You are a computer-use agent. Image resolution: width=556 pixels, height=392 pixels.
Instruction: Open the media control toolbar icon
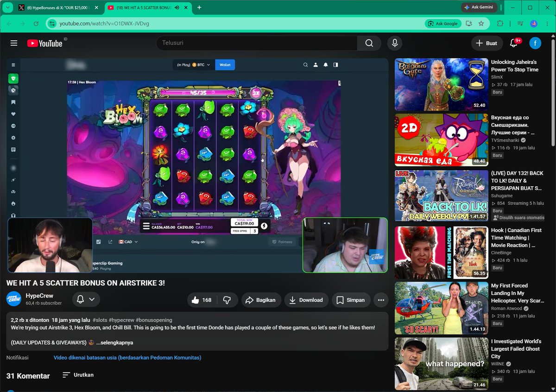tap(520, 23)
